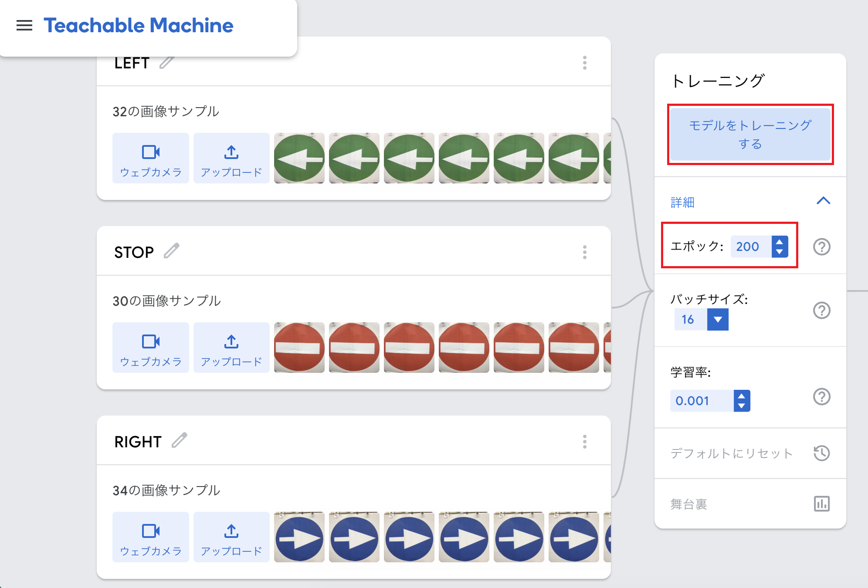Image resolution: width=868 pixels, height=588 pixels.
Task: Select the first blue right-arrow sample thumbnail
Action: 299,537
